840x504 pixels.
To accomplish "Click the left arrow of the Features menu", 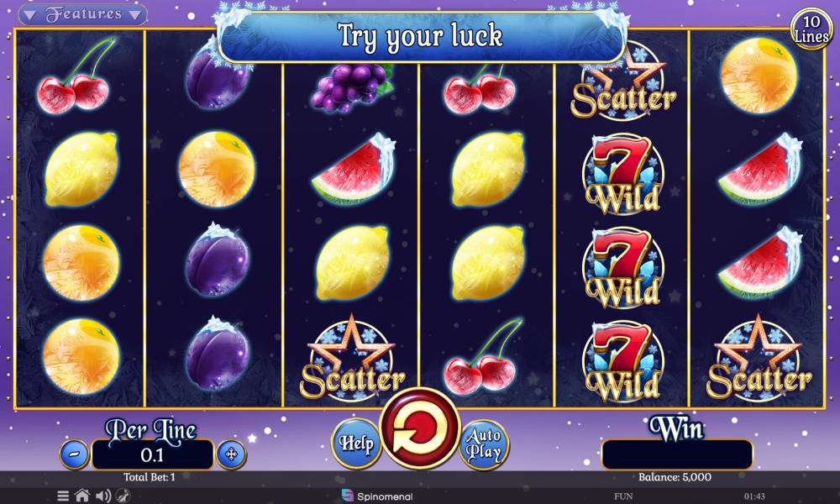I will (x=30, y=15).
